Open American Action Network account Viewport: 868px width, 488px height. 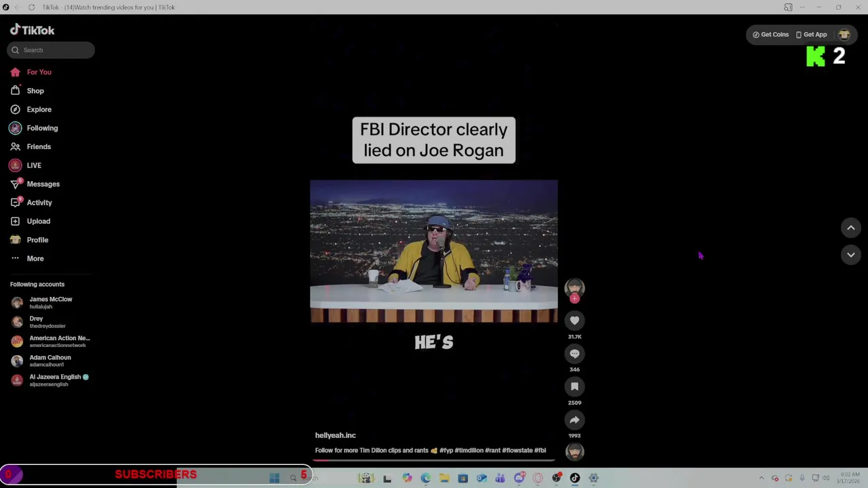[51, 341]
